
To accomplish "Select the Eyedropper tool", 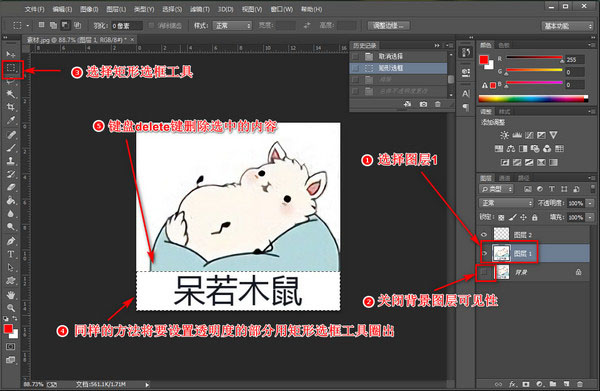I will (11, 121).
